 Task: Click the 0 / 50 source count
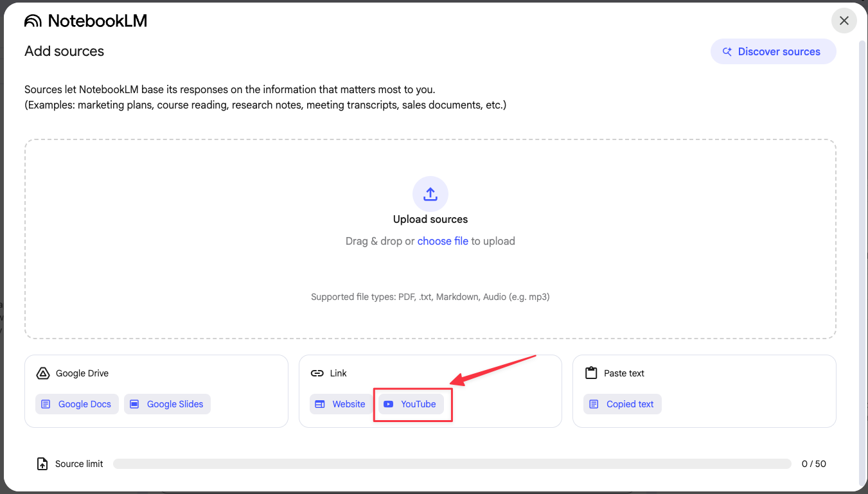tap(814, 464)
